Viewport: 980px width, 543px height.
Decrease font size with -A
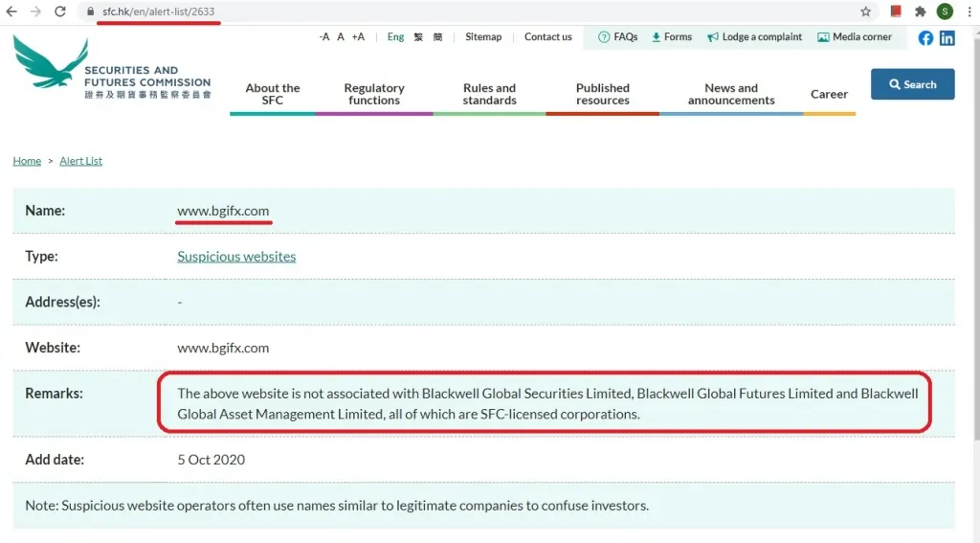(324, 37)
